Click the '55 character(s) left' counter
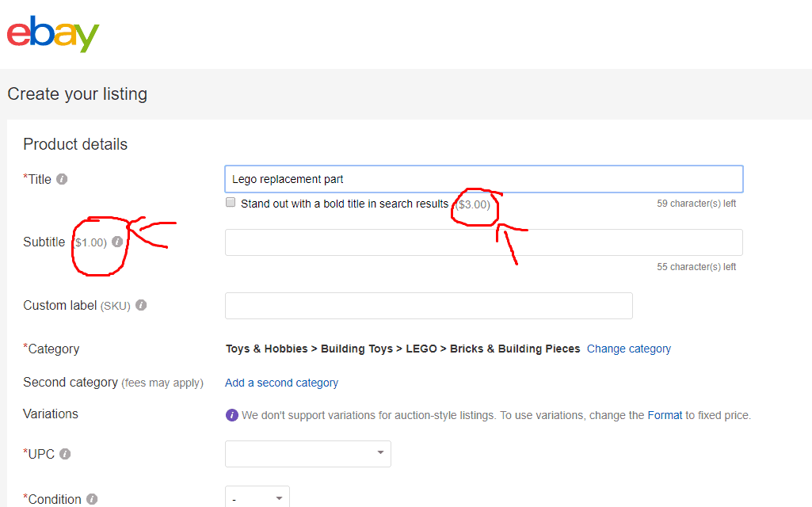The image size is (812, 507). [x=696, y=267]
